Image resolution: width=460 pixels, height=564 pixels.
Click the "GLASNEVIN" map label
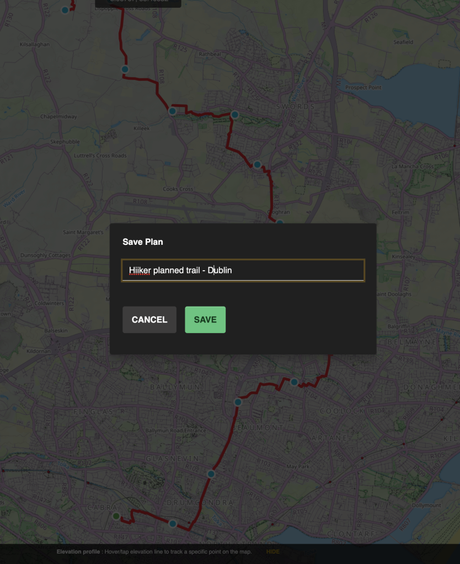(172, 459)
